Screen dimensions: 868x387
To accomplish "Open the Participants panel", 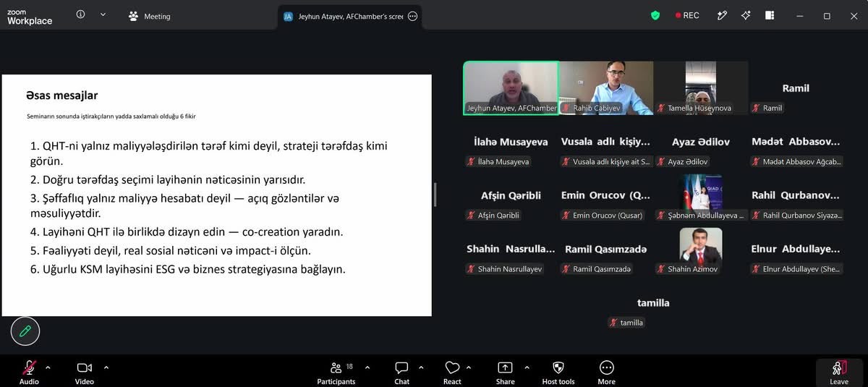I will pos(336,371).
